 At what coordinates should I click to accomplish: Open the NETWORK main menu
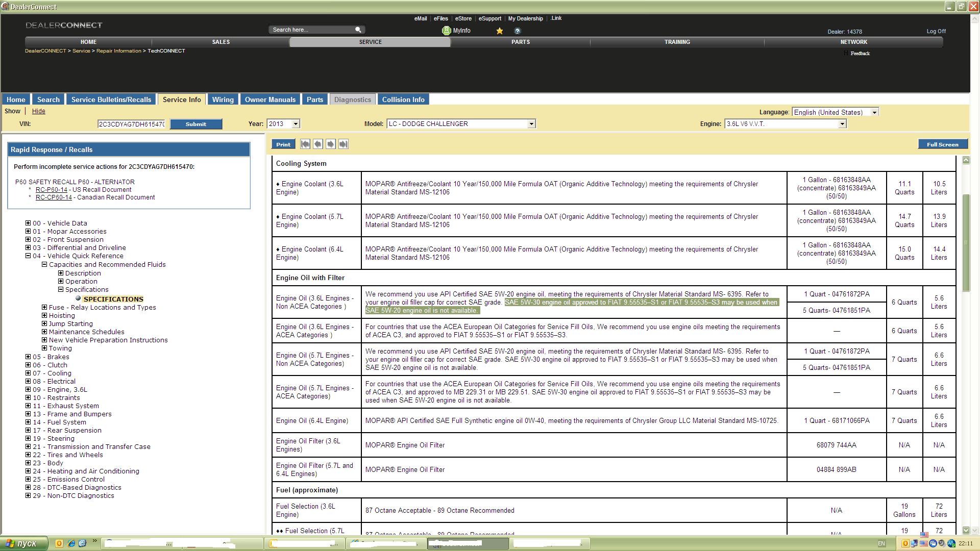click(854, 42)
